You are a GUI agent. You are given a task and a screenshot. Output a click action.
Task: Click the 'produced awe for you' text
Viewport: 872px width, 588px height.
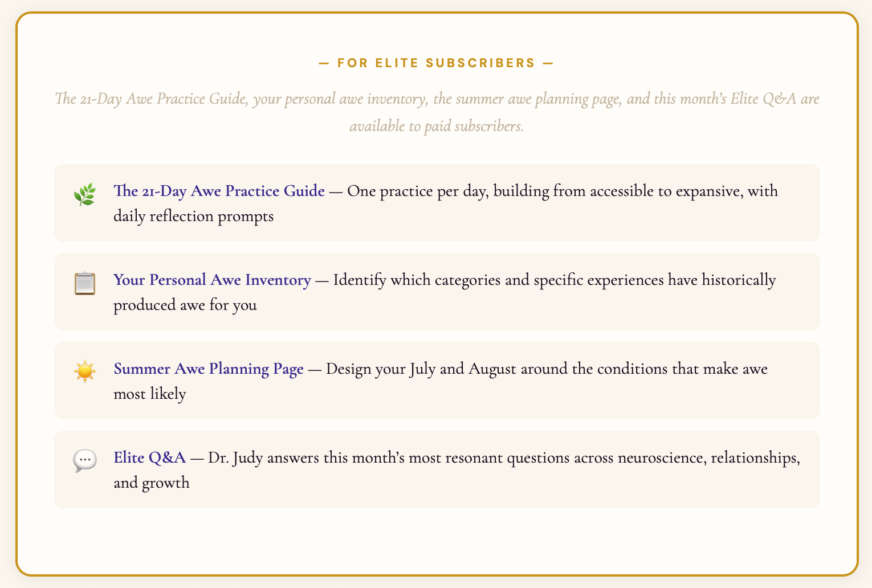tap(185, 305)
